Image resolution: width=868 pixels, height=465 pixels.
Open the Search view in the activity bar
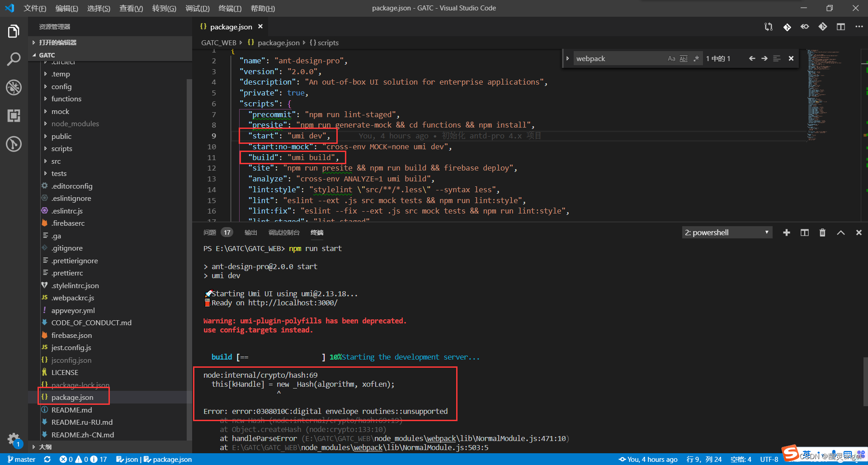14,59
